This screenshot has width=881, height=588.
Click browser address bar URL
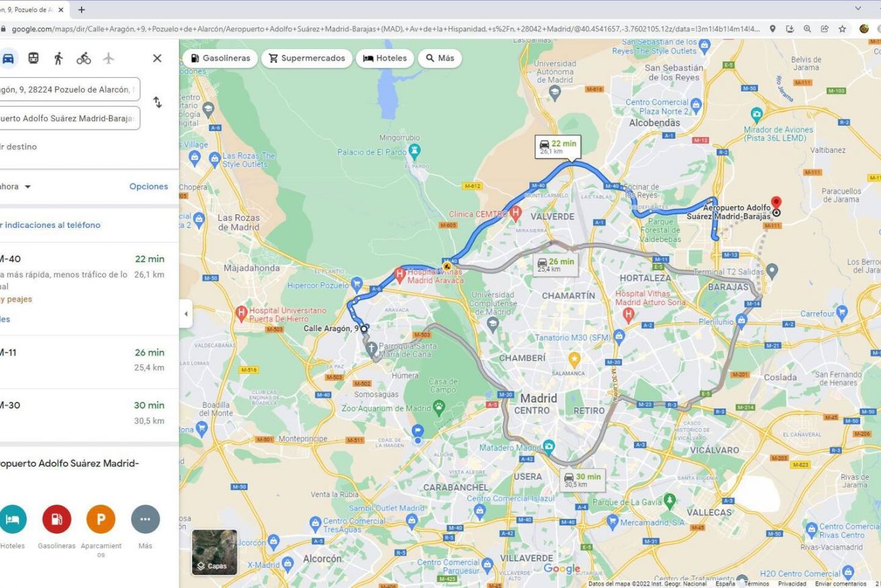pos(386,29)
